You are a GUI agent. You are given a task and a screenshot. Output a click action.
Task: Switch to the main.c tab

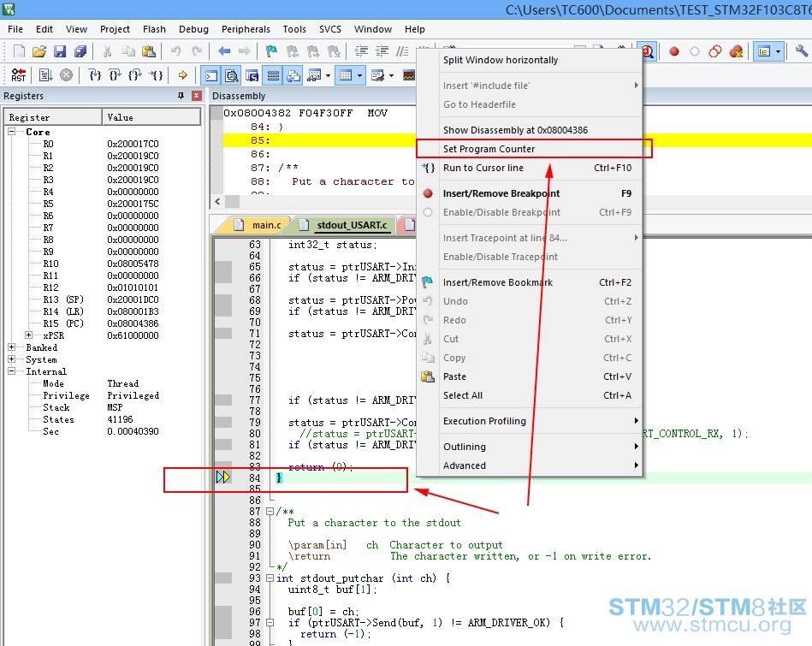coord(259,225)
